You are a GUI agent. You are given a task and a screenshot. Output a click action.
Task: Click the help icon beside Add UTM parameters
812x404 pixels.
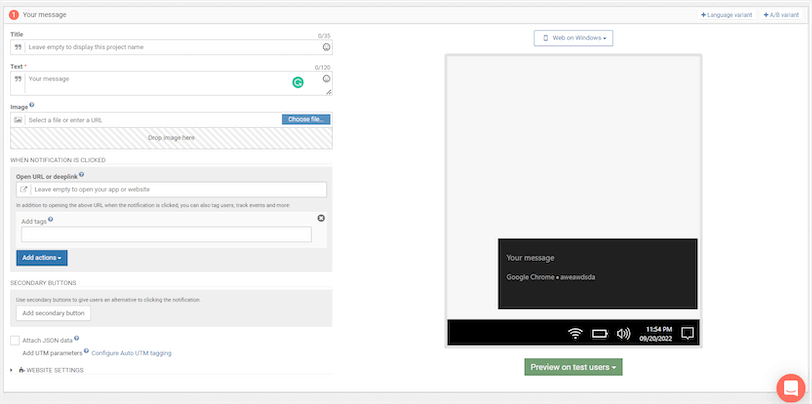click(x=86, y=351)
